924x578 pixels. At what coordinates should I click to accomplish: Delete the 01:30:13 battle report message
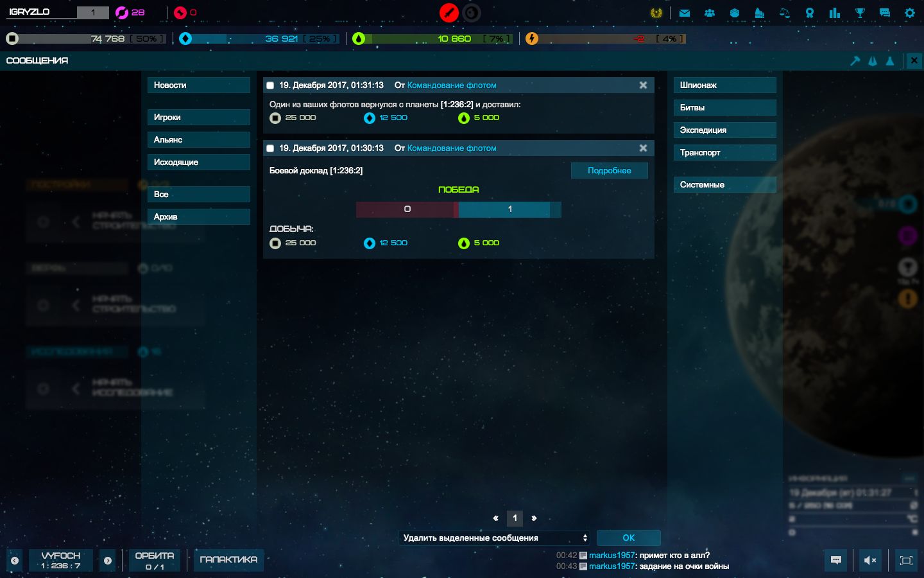(643, 148)
